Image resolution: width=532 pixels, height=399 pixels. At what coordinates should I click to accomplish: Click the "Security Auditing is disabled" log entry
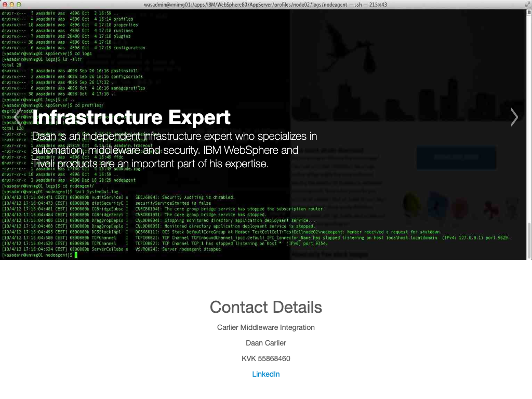tap(185, 197)
